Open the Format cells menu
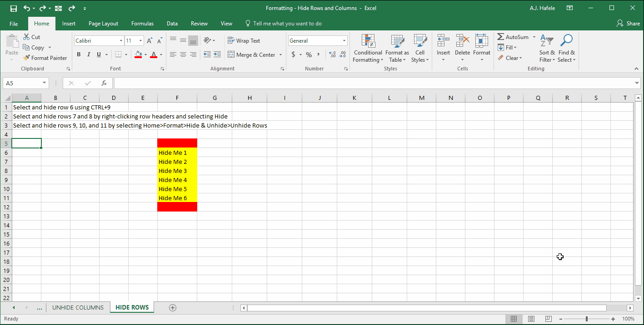Screen dimensions: 644x325 pyautogui.click(x=482, y=48)
